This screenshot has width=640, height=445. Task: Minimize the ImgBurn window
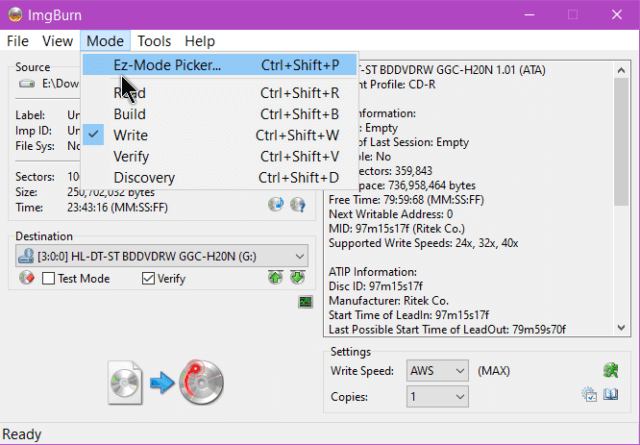[529, 15]
